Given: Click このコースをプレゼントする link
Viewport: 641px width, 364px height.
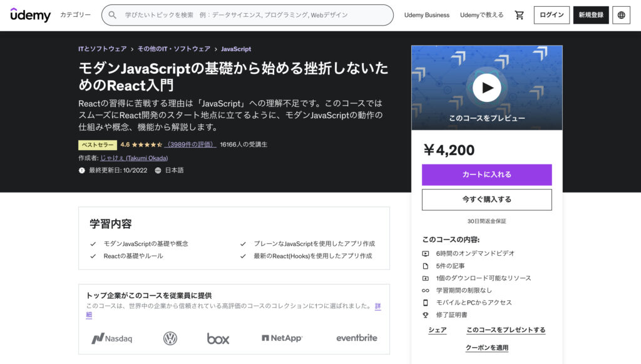Looking at the screenshot, I should 506,330.
